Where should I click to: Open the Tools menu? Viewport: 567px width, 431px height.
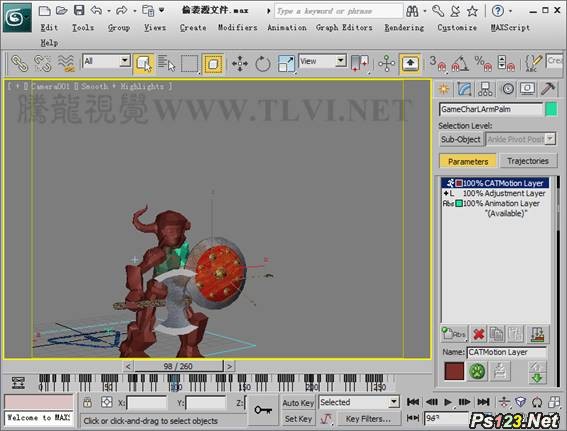tap(83, 27)
